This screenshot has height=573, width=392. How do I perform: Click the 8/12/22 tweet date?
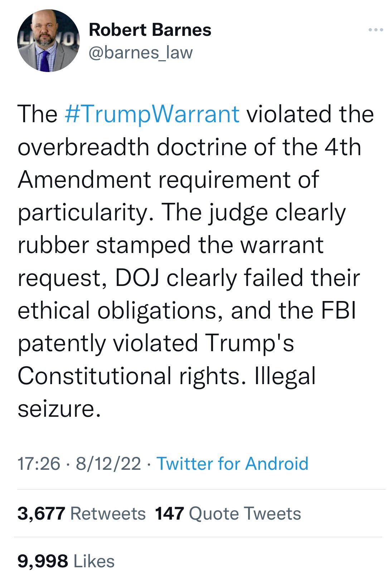pos(108,463)
